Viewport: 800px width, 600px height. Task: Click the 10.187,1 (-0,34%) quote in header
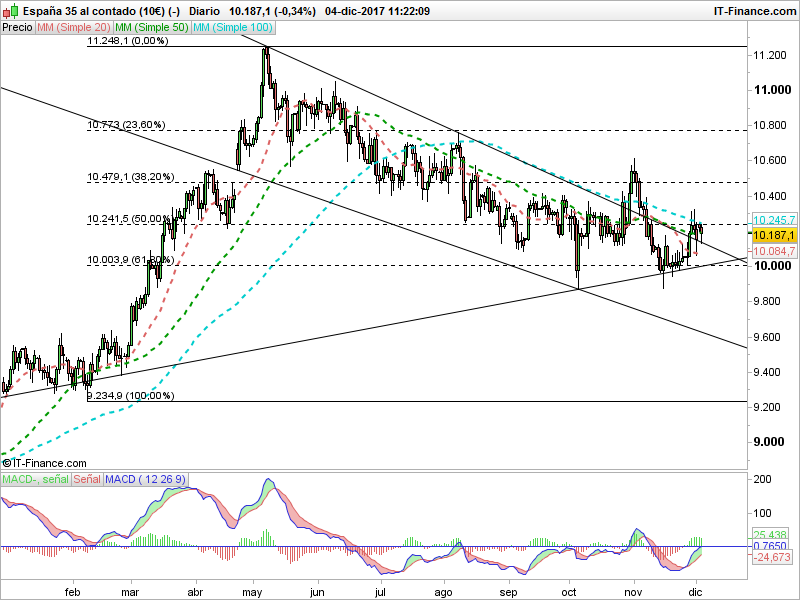272,11
